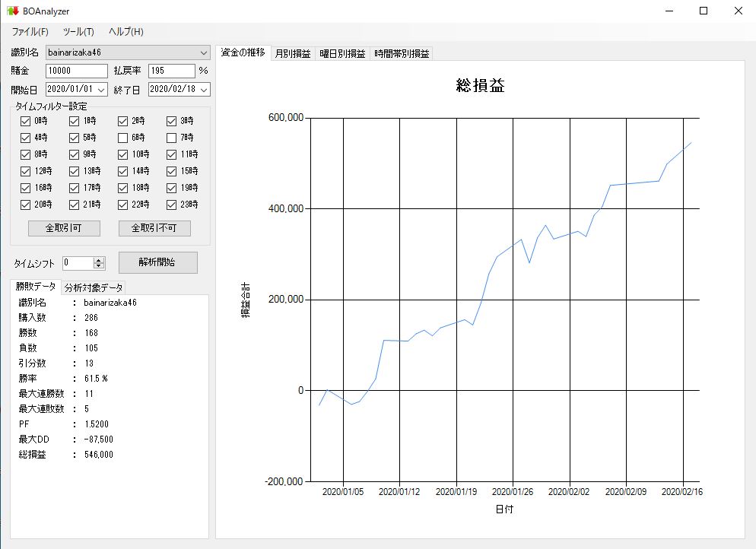Click the PF 1.5200 result row
The image size is (756, 549).
(x=64, y=424)
